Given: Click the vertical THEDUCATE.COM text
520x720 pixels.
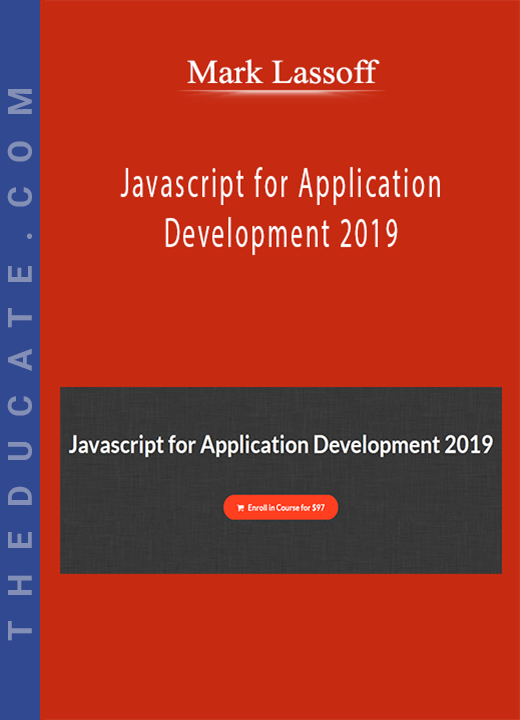Looking at the screenshot, I should 20,364.
